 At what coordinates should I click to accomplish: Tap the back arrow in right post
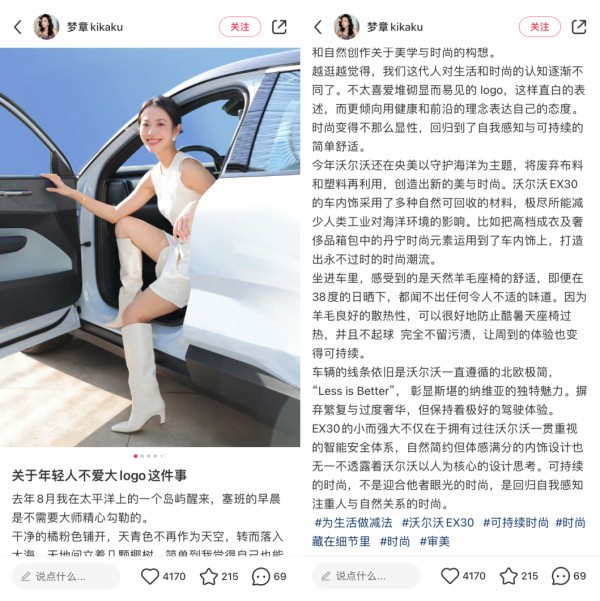pyautogui.click(x=318, y=27)
